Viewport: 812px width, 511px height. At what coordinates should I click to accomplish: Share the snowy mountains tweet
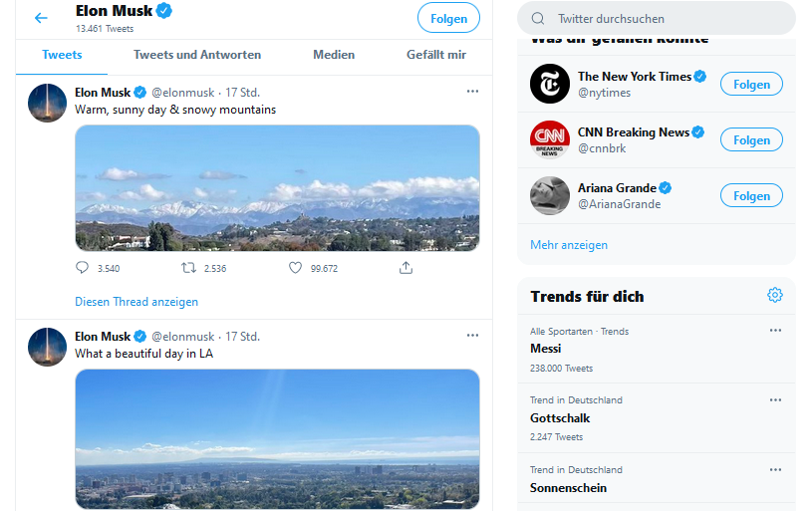(406, 268)
